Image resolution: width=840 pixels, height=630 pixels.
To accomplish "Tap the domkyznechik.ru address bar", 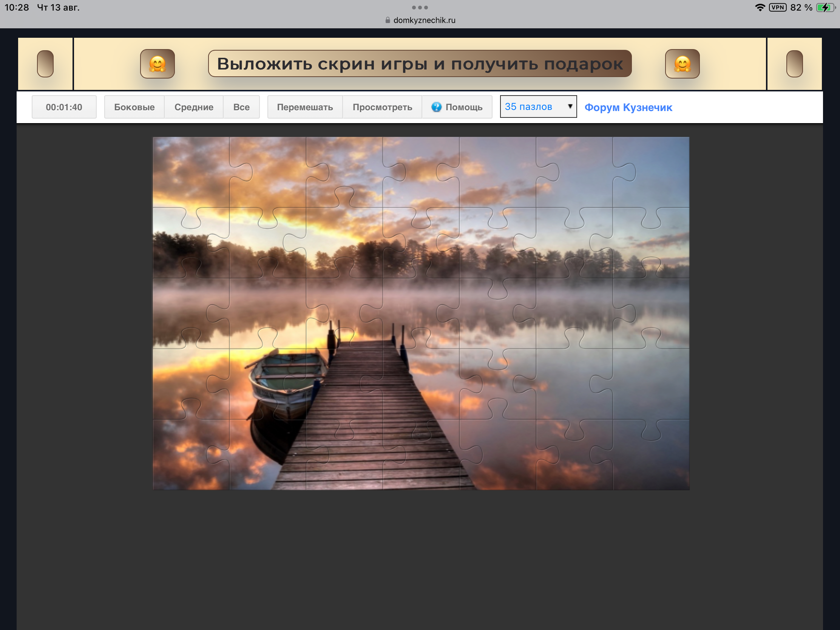I will pos(420,20).
